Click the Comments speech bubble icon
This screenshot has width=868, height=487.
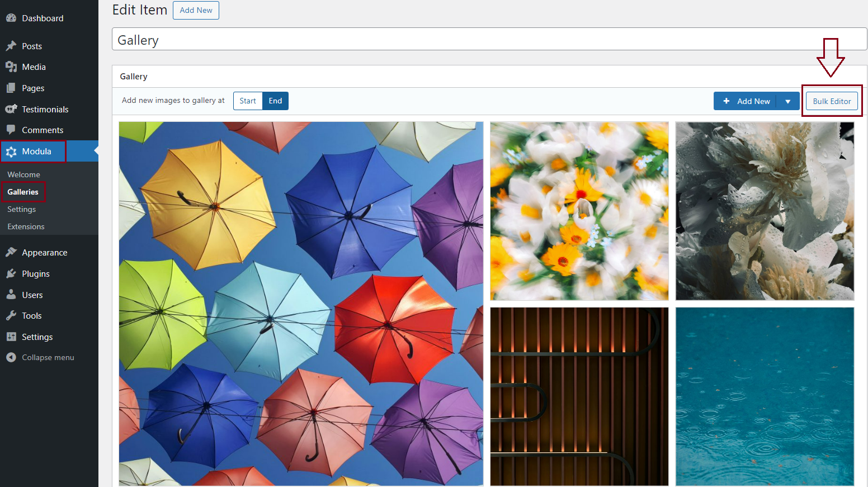pyautogui.click(x=11, y=130)
